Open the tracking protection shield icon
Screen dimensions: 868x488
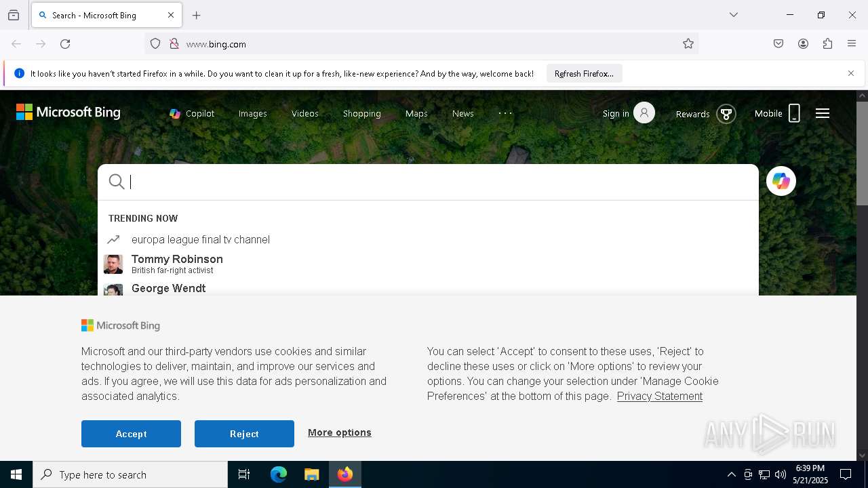point(155,44)
